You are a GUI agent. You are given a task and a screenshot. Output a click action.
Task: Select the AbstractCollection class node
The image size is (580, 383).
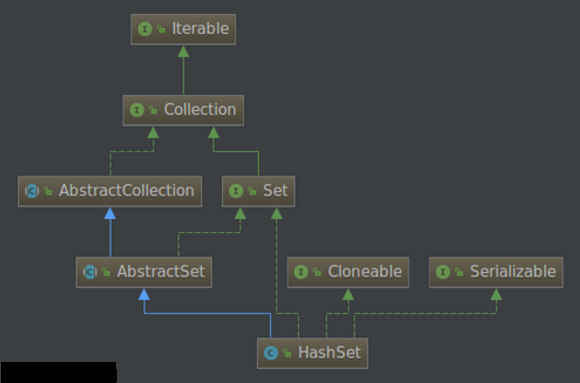(x=110, y=191)
